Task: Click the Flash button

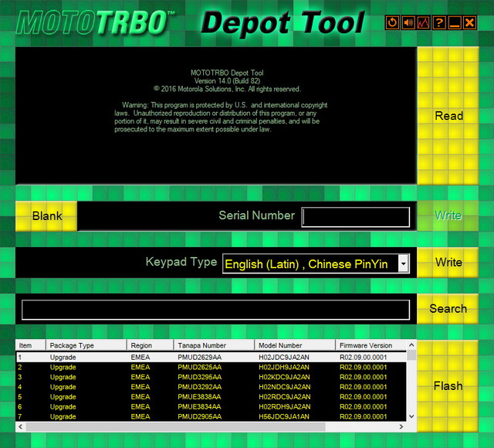Action: pos(448,386)
